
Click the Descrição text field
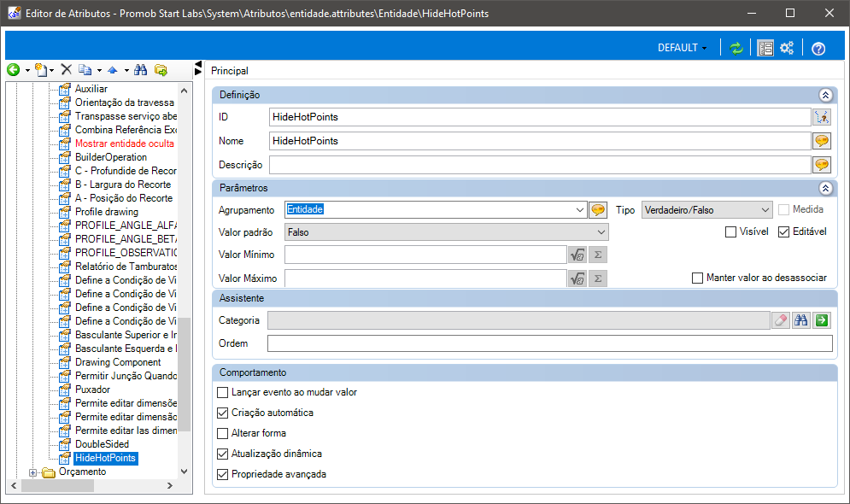click(x=540, y=165)
